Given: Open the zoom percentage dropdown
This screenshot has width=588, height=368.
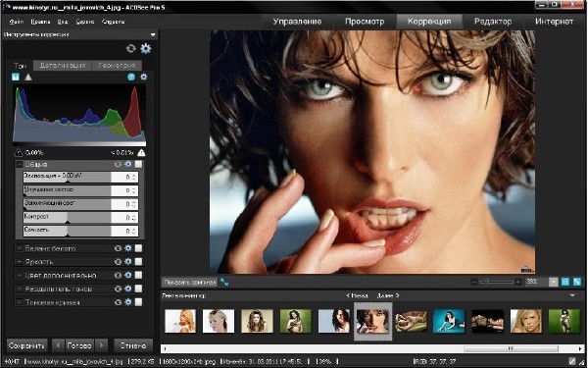Looking at the screenshot, I should coord(553,282).
